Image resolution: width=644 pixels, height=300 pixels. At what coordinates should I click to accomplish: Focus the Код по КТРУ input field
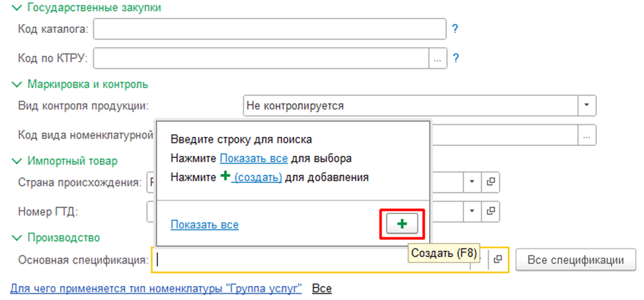coord(261,59)
